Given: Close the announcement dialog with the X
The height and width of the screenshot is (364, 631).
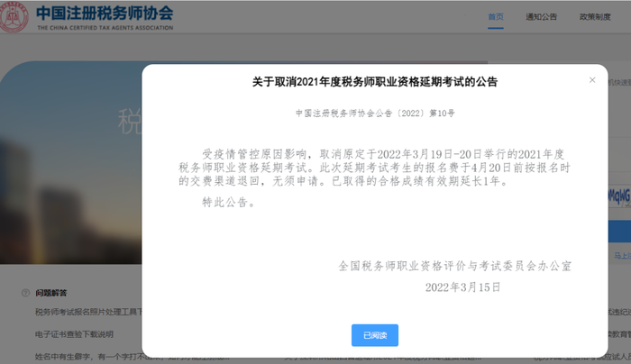Looking at the screenshot, I should click(x=592, y=80).
